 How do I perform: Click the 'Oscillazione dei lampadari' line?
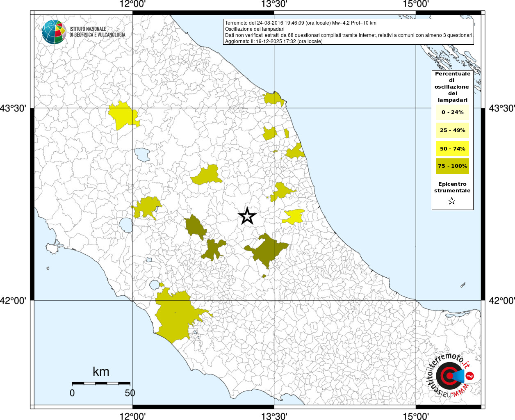point(255,29)
